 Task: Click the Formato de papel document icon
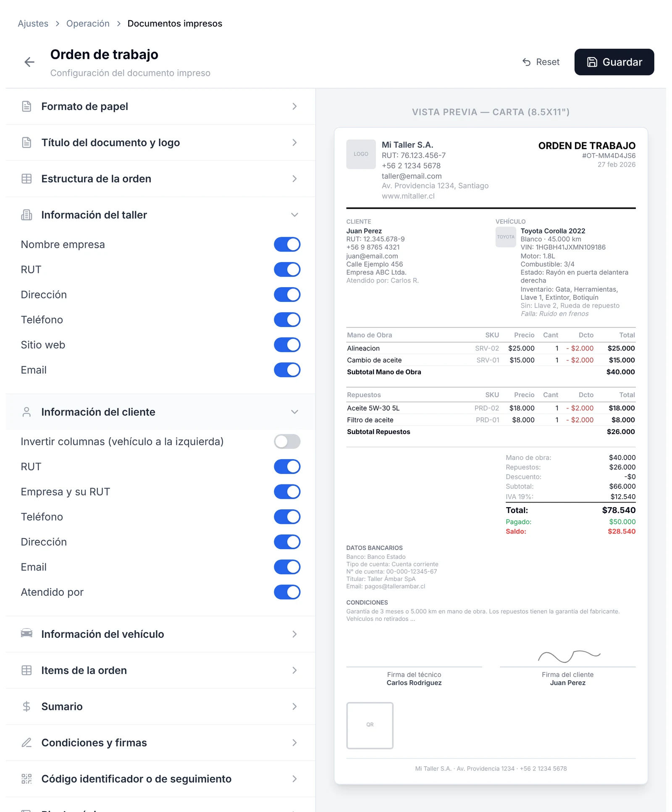(x=26, y=106)
